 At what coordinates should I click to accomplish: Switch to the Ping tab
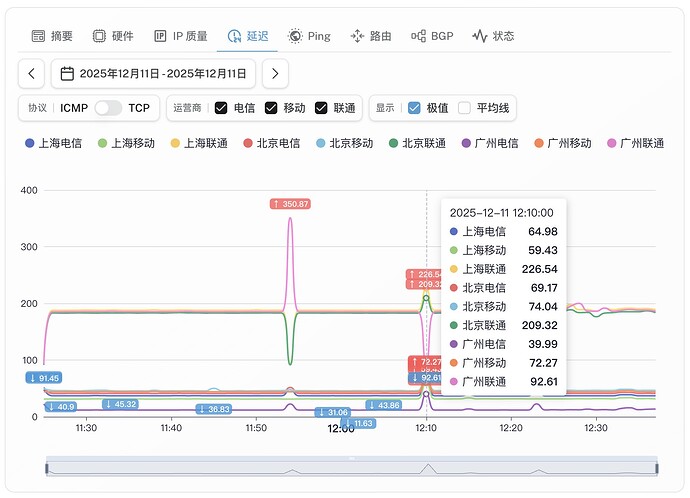coord(309,36)
